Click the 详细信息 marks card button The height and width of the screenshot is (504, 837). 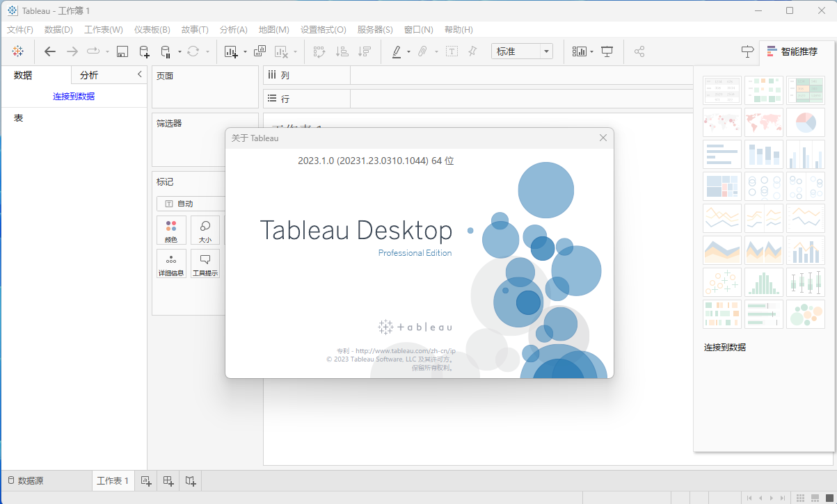(171, 263)
